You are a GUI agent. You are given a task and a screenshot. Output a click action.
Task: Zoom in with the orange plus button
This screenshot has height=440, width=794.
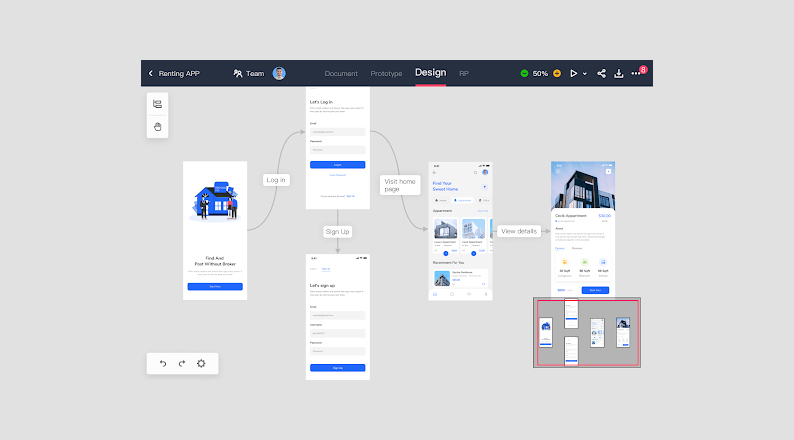pyautogui.click(x=557, y=73)
